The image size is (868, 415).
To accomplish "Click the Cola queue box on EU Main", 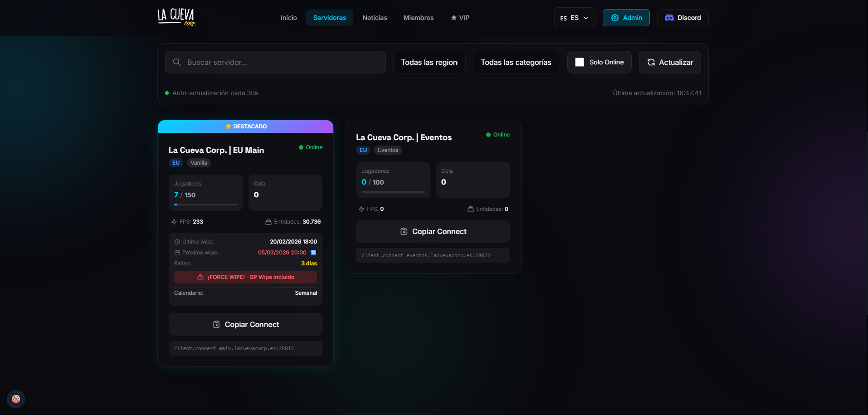I will 285,193.
